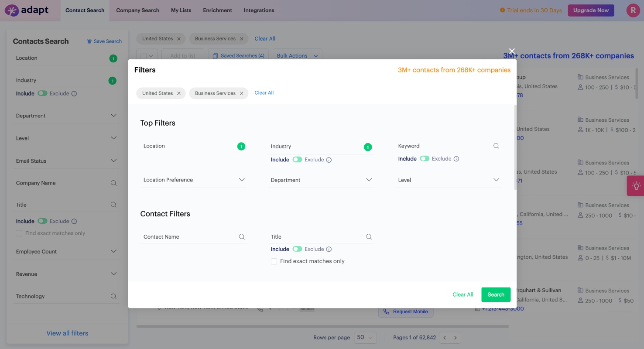Click View all filters link
Image resolution: width=644 pixels, height=349 pixels.
[67, 333]
